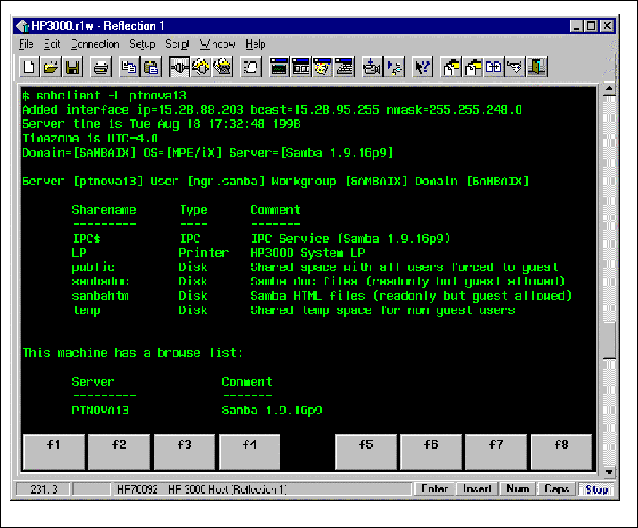Image resolution: width=638 pixels, height=528 pixels.
Task: Save settings using the floppy disk icon
Action: point(72,67)
